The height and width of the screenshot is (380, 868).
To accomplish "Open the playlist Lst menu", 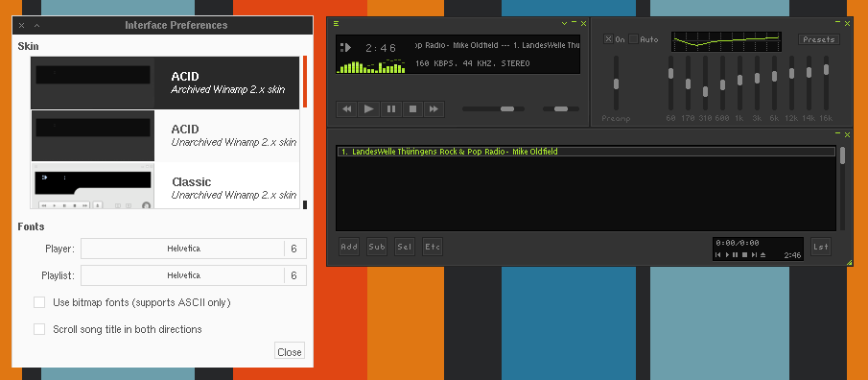I will (x=821, y=247).
